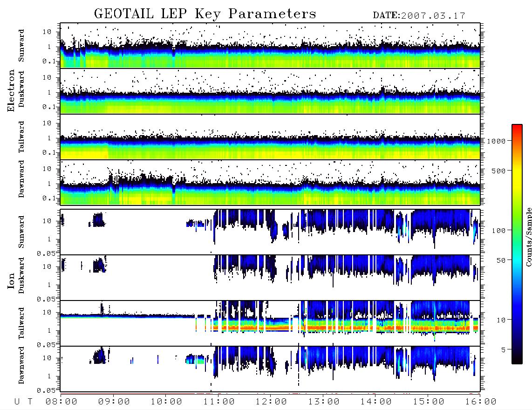Click the time axis label "14:00"
This screenshot has height=410, width=532.
376,402
